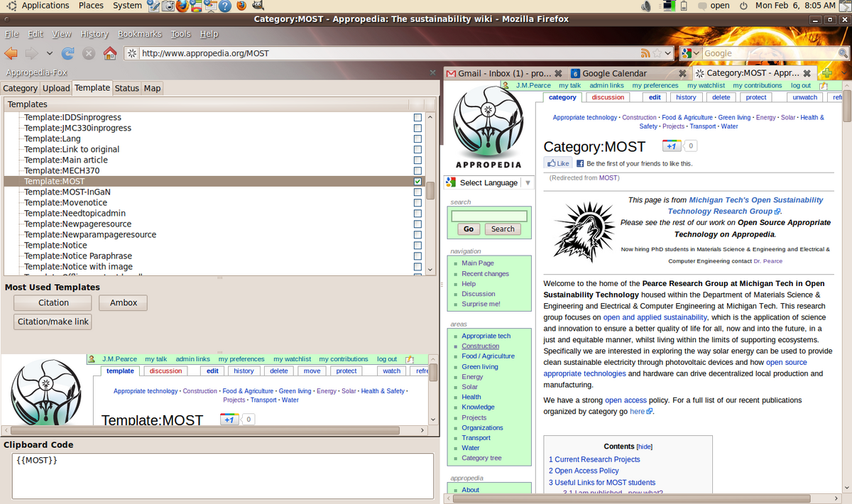Reload the page with the Reload icon
852x504 pixels.
68,53
